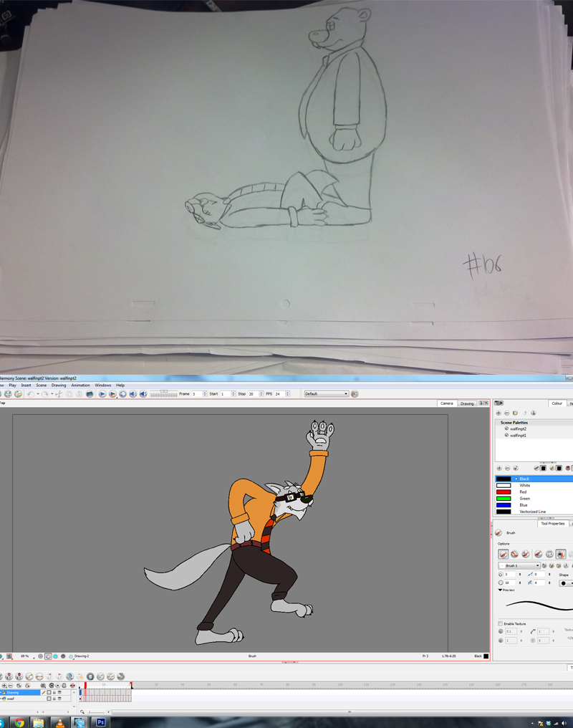Click the Cut scissors icon
This screenshot has height=728, width=573.
[59, 394]
